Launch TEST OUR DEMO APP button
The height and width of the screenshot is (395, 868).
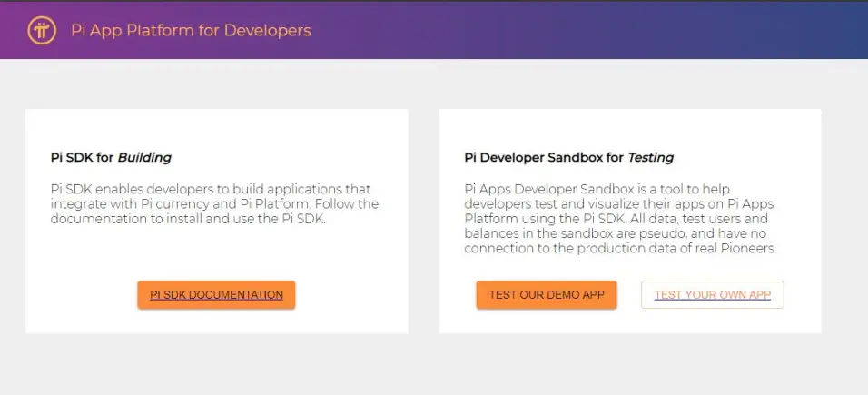click(547, 295)
